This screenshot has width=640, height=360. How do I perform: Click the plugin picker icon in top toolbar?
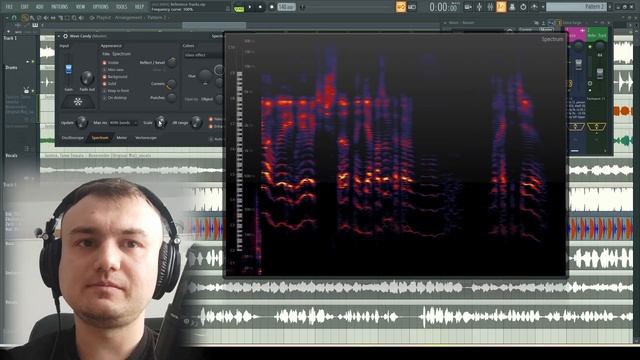click(512, 7)
